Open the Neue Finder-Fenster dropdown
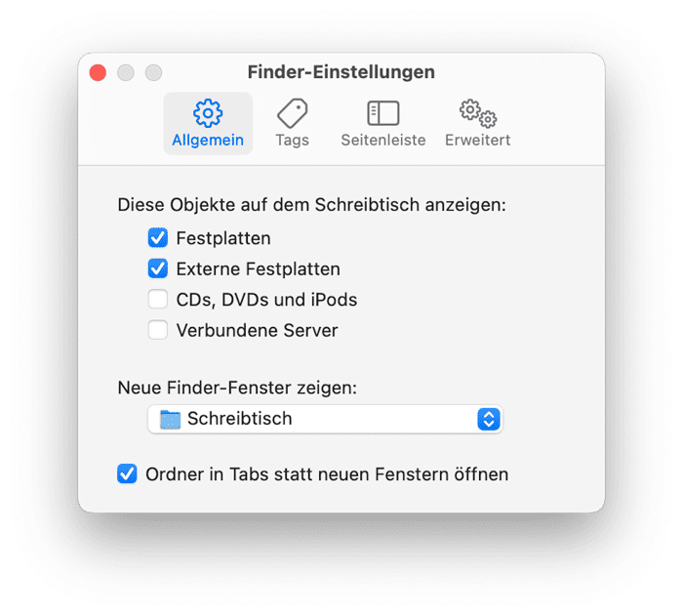The width and height of the screenshot is (683, 616). pyautogui.click(x=325, y=420)
